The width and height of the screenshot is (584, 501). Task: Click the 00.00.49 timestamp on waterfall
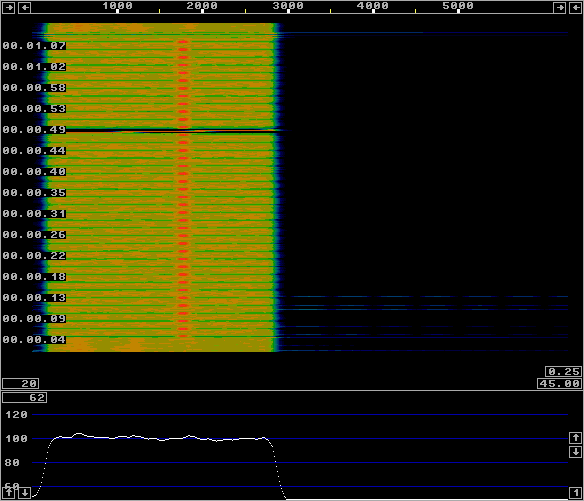pyautogui.click(x=34, y=130)
